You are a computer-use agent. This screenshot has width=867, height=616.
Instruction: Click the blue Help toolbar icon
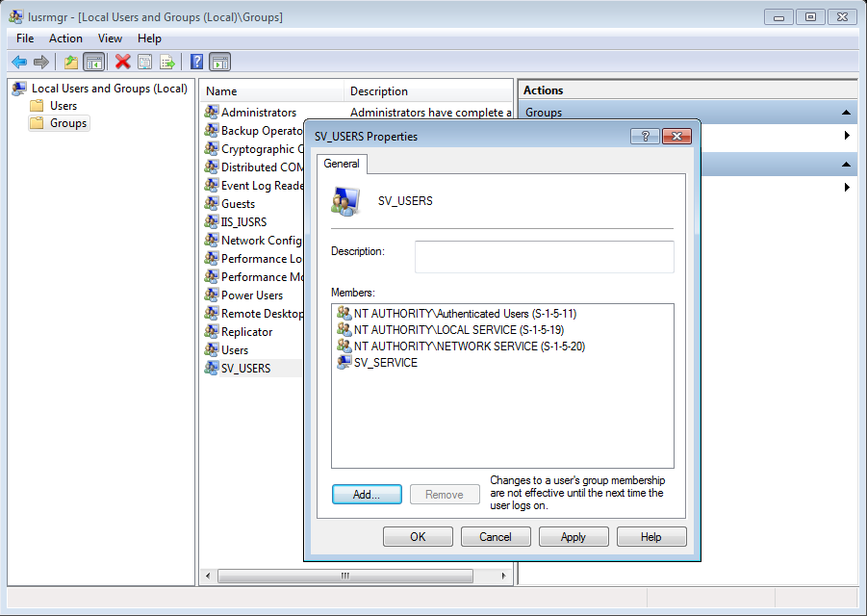[196, 62]
